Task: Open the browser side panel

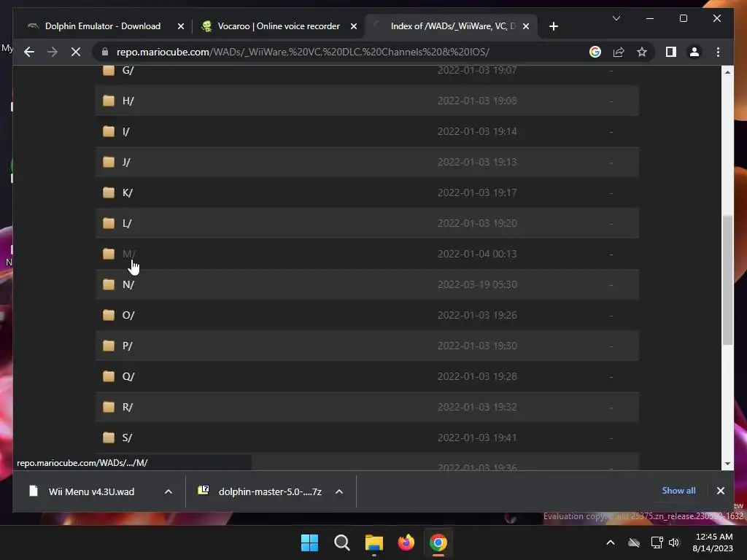Action: [x=671, y=52]
